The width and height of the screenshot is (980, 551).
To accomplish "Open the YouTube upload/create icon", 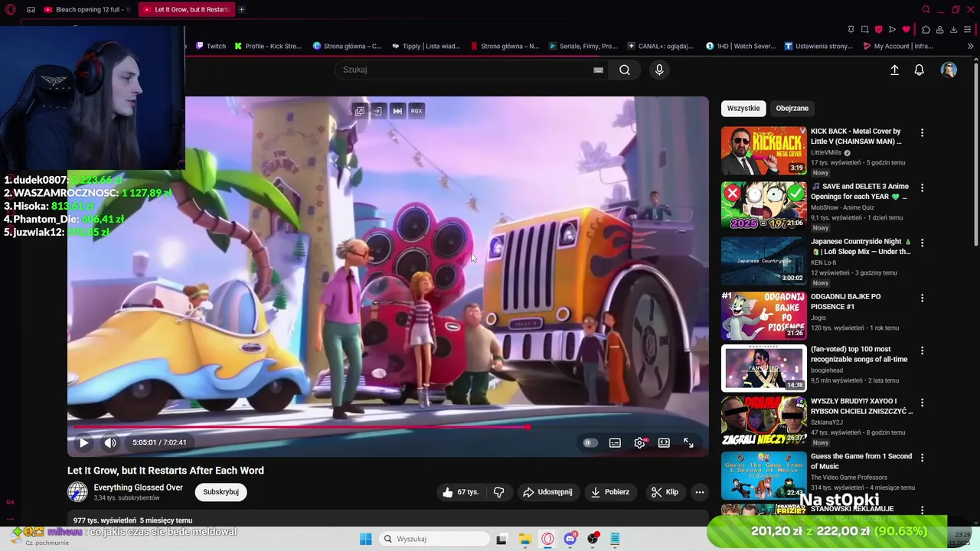I will tap(894, 70).
